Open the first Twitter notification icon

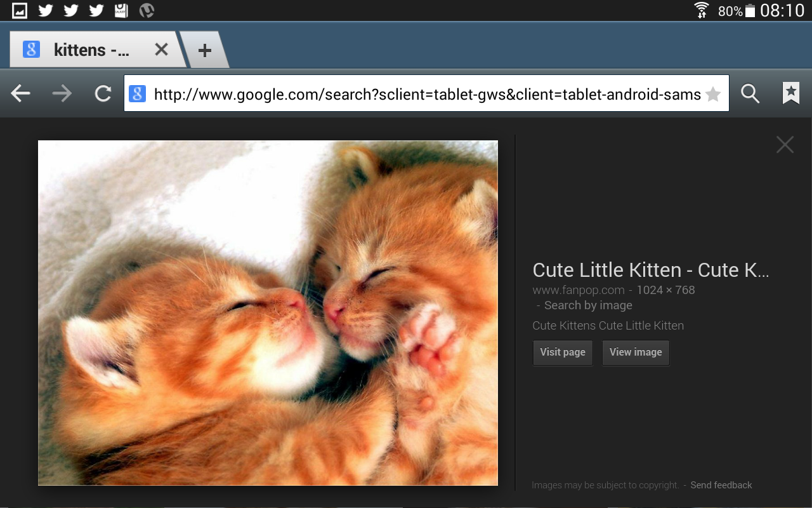tap(46, 10)
